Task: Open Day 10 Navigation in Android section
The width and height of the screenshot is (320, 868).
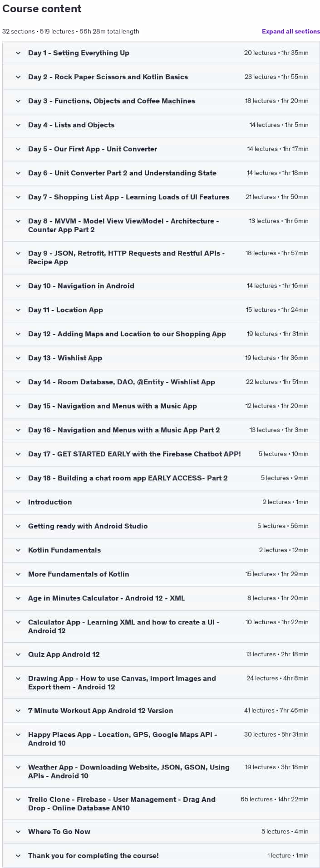Action: pos(81,286)
